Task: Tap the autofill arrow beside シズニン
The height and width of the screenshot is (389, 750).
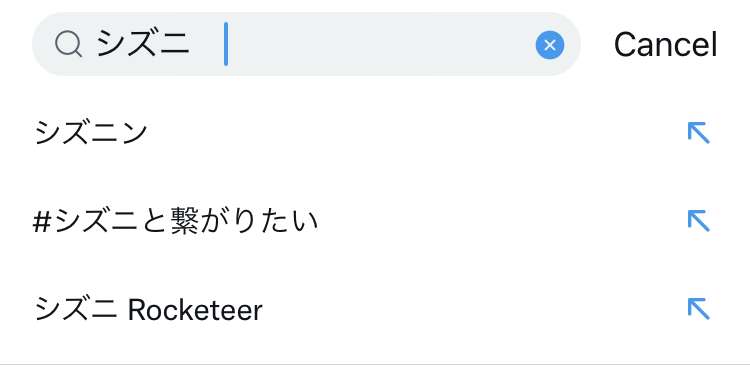Action: [698, 133]
